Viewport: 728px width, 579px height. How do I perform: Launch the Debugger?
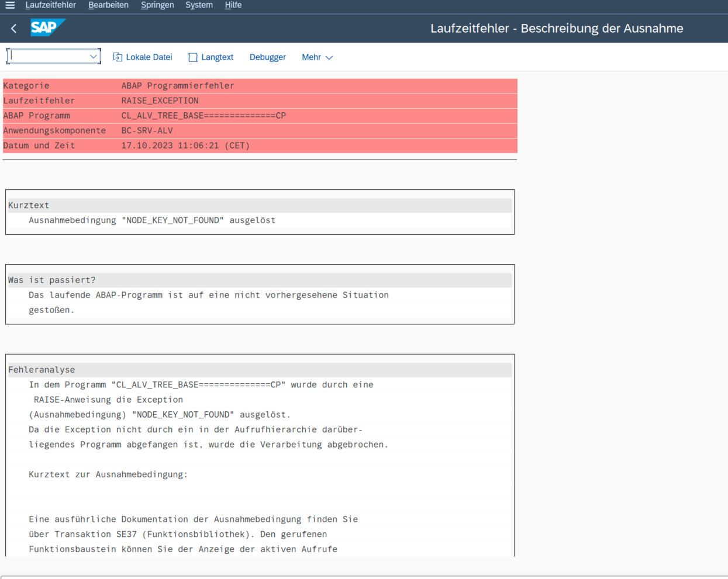coord(267,57)
